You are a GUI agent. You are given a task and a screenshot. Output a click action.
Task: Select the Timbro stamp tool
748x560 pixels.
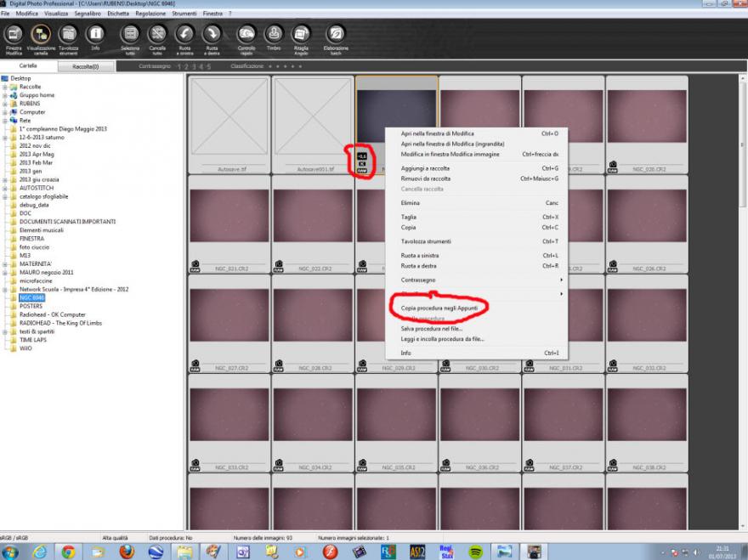click(274, 36)
